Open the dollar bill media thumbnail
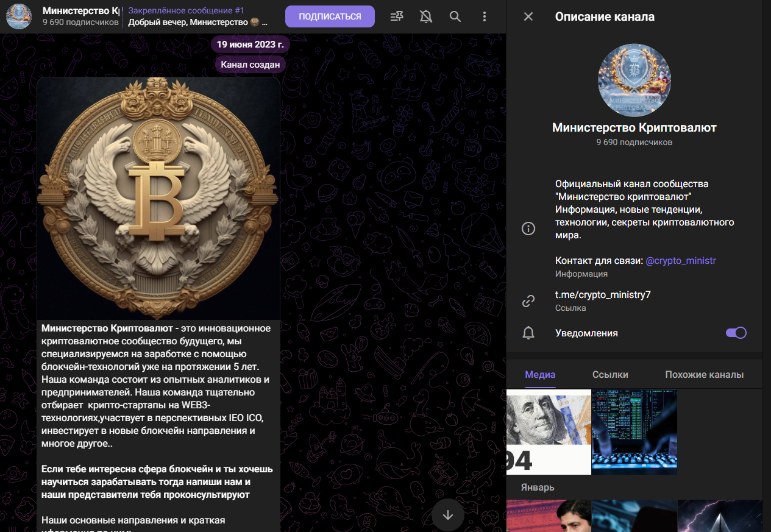This screenshot has width=771, height=532. 549,432
